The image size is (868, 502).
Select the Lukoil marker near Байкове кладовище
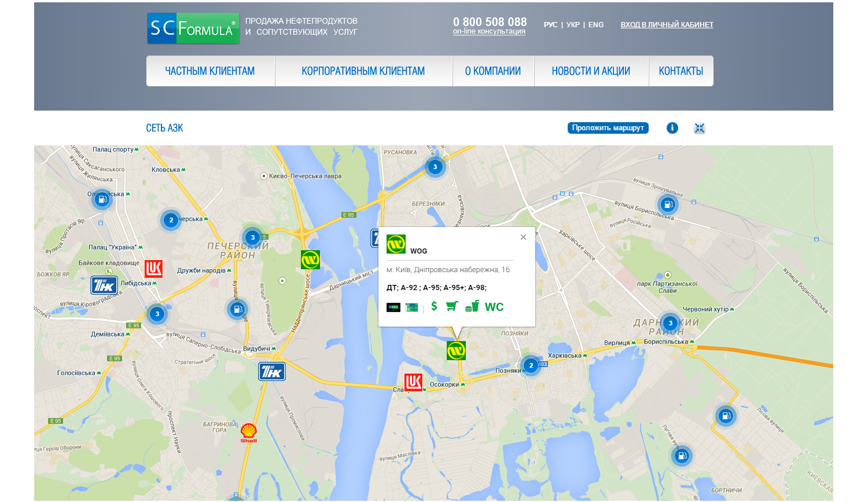(153, 269)
